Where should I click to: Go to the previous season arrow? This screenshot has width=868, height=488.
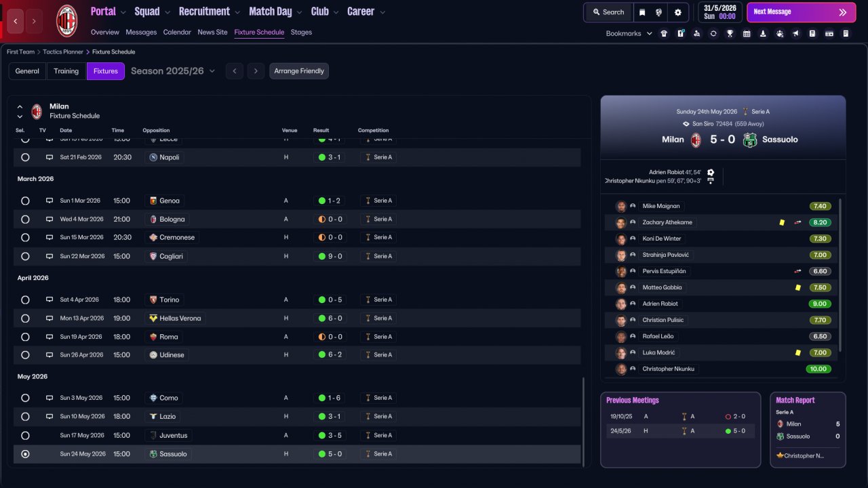click(x=235, y=71)
